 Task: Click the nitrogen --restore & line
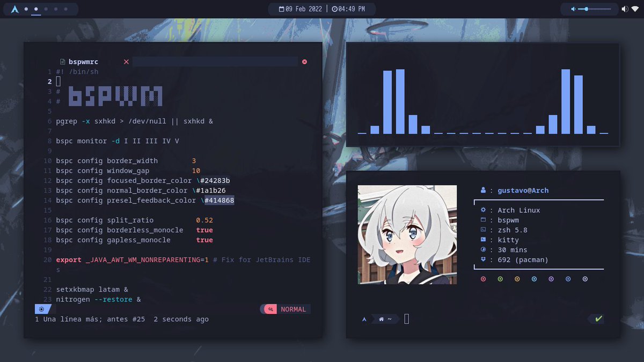click(x=98, y=299)
